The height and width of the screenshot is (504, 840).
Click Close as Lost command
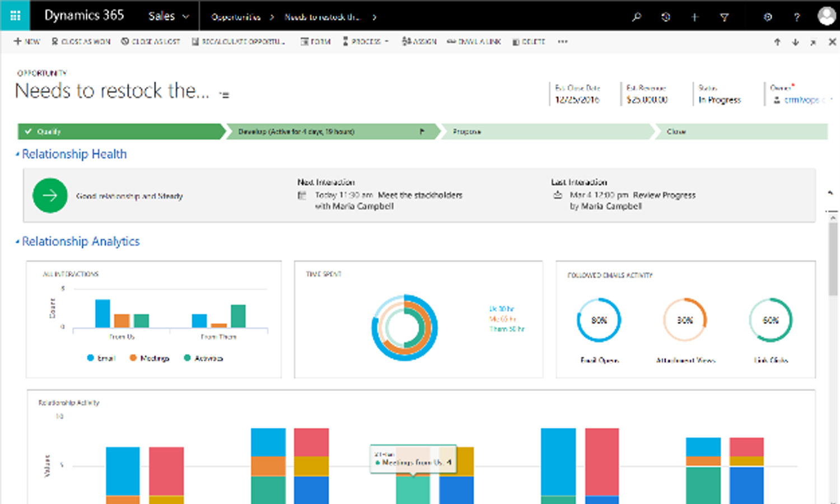(x=151, y=41)
